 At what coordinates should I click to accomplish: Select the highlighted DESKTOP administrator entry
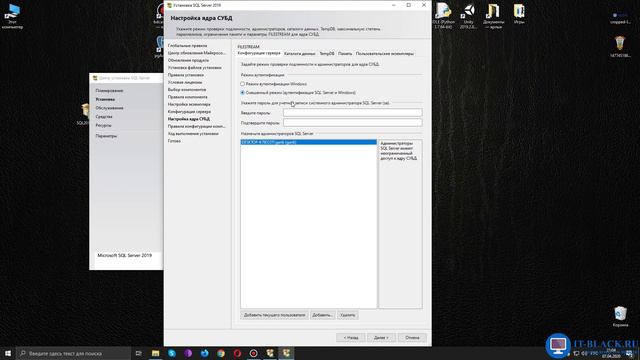coord(309,142)
